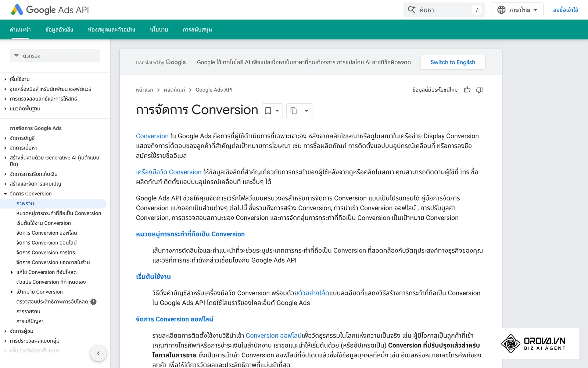This screenshot has width=588, height=368.
Task: Open จัดการ Conversion ออฟไลน์ heading link
Action: tap(175, 319)
